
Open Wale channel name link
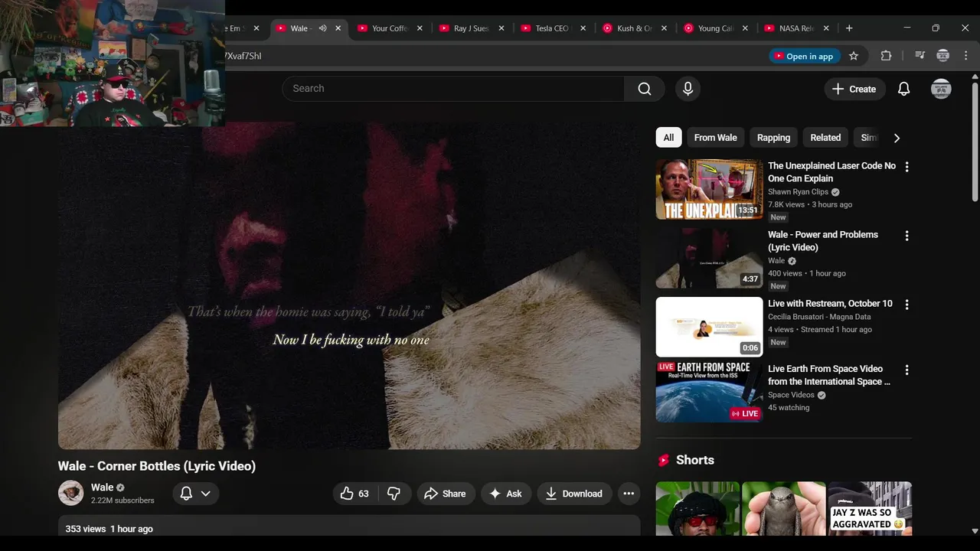point(102,487)
